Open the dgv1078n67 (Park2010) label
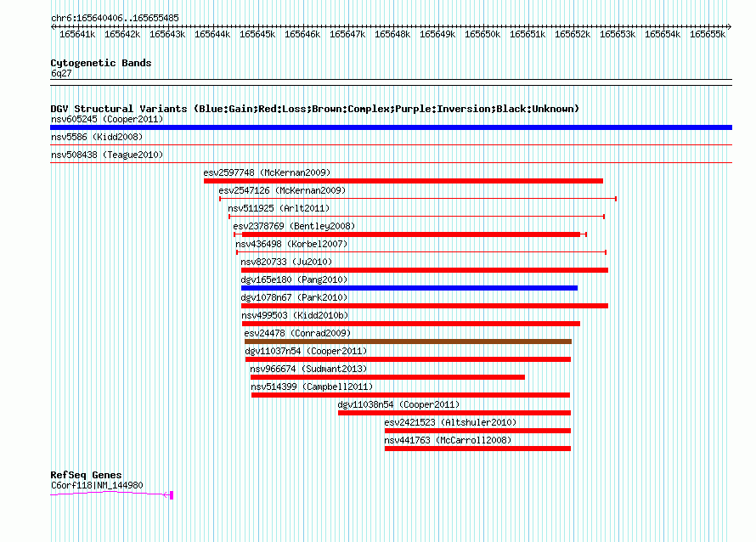The width and height of the screenshot is (756, 542). pos(294,297)
